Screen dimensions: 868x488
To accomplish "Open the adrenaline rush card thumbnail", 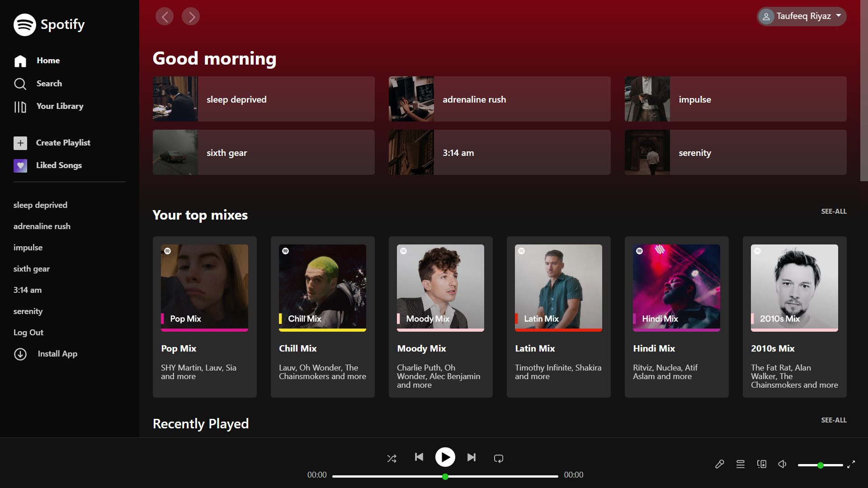I will click(411, 99).
